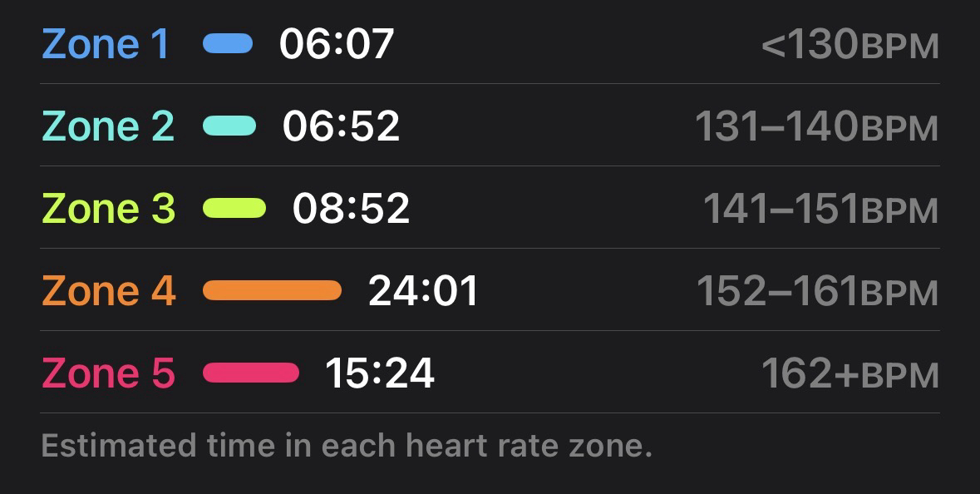Tap the 08:52 time in Zone 3
This screenshot has width=980, height=494.
pos(351,209)
